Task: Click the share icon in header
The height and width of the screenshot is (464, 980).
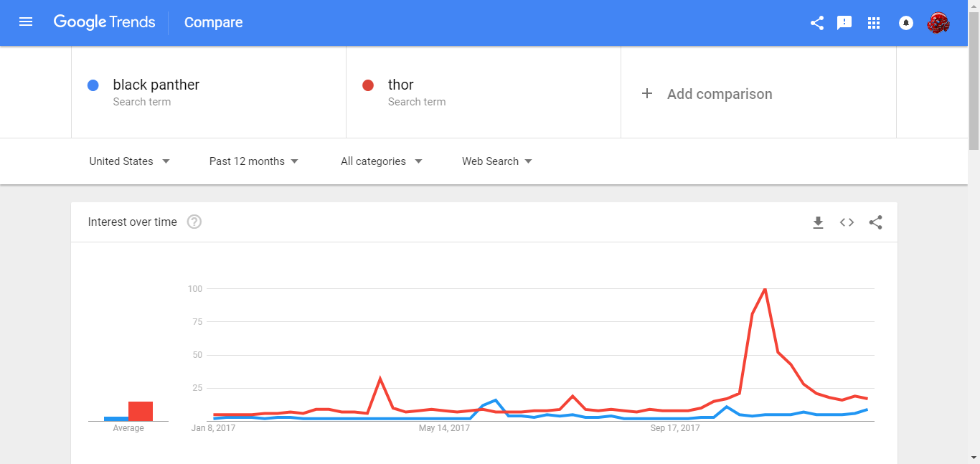Action: tap(816, 23)
